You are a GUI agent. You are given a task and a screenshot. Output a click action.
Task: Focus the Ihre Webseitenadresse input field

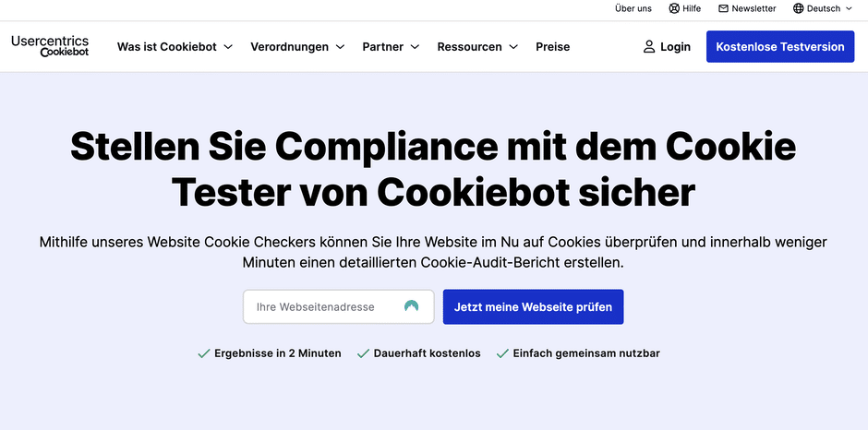(x=339, y=306)
